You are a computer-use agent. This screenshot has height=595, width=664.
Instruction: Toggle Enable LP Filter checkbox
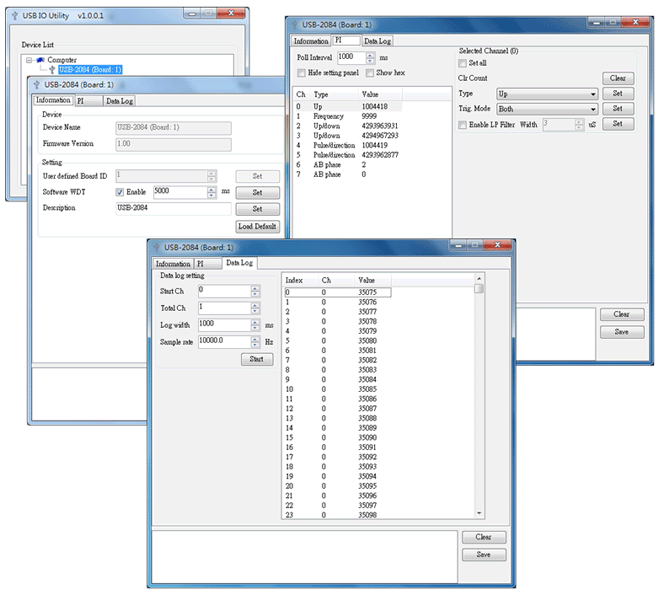click(462, 125)
